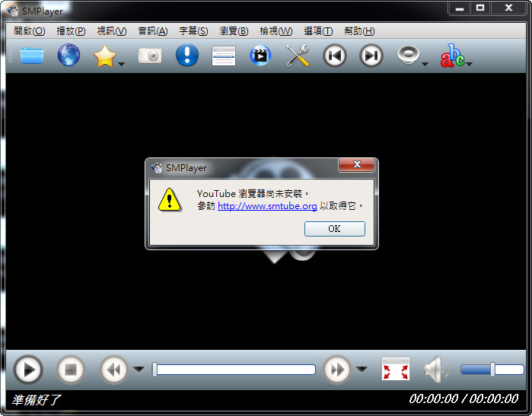Expand the rewind options dropdown arrow
The width and height of the screenshot is (532, 416).
[138, 369]
